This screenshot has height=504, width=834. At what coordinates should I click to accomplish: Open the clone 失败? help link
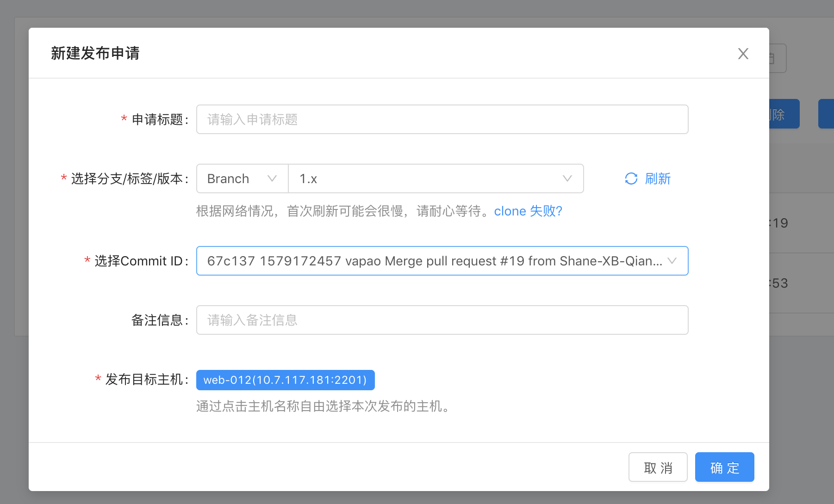pyautogui.click(x=528, y=211)
